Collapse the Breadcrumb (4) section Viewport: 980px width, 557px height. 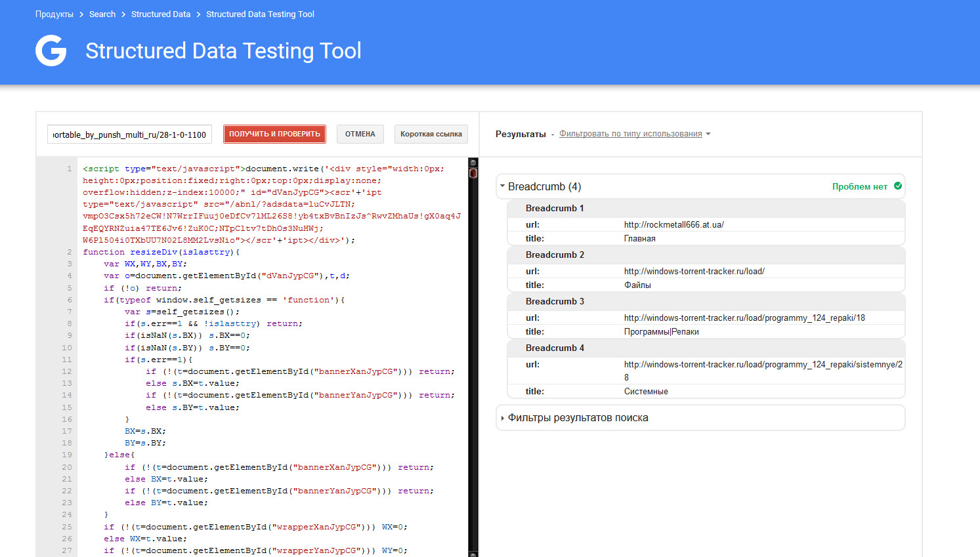point(503,186)
